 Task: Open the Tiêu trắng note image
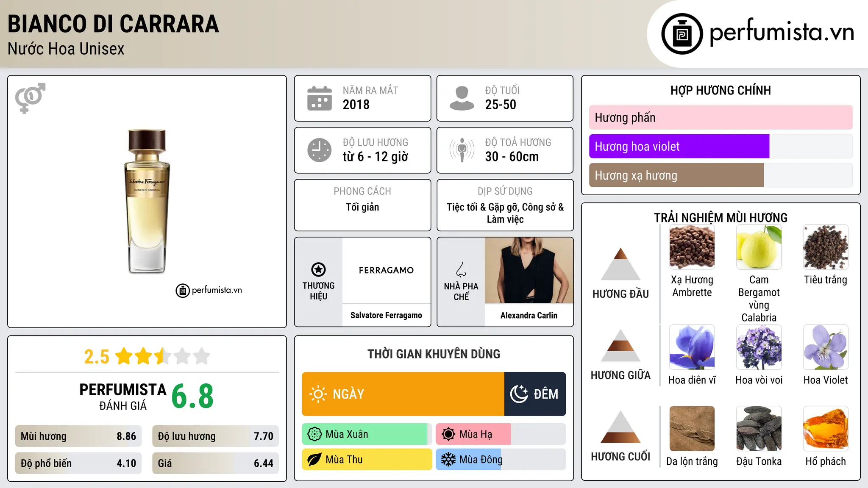pyautogui.click(x=826, y=247)
